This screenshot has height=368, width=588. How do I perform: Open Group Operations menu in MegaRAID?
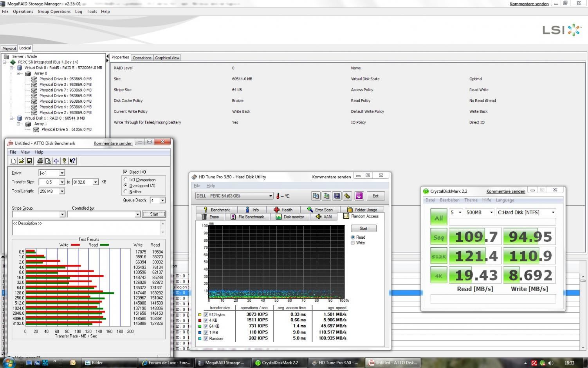(54, 11)
